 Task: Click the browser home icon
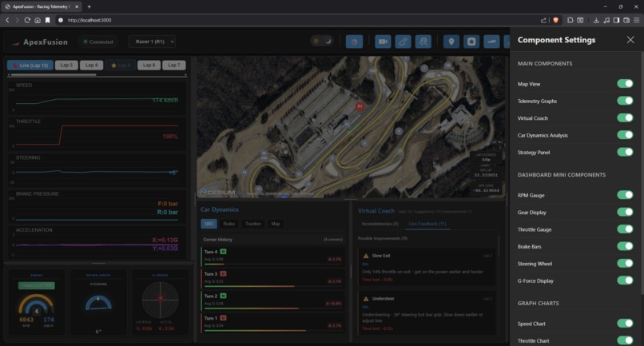coord(38,20)
